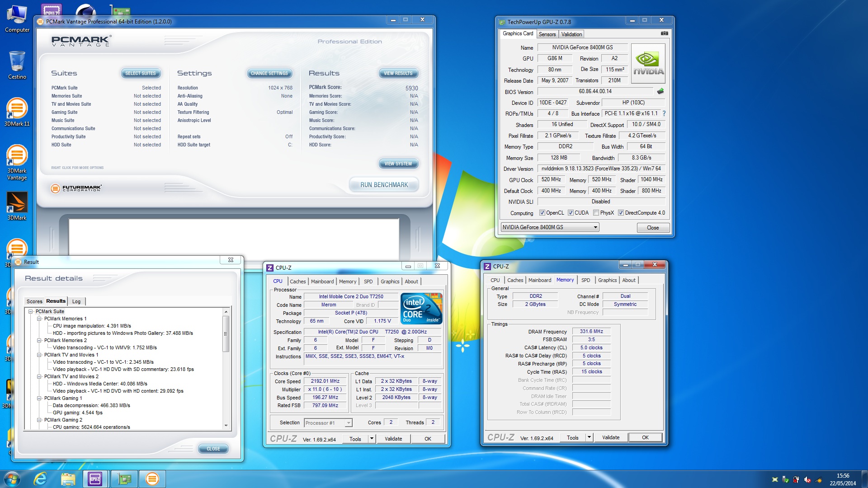
Task: Toggle the OpenCL checkbox in GPU-Z
Action: (542, 213)
